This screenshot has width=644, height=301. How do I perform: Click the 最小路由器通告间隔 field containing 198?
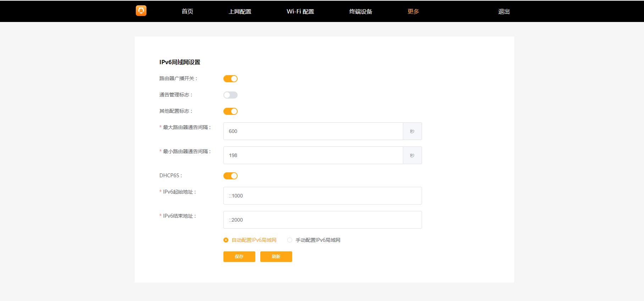coord(313,155)
